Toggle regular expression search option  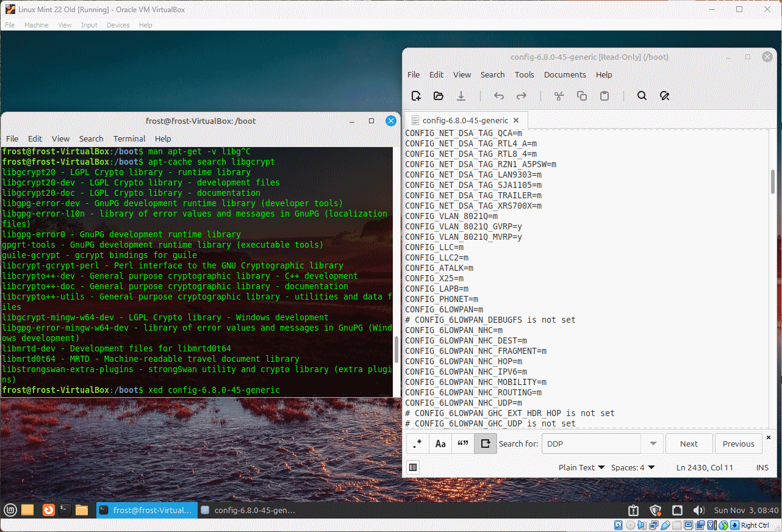pyautogui.click(x=418, y=444)
